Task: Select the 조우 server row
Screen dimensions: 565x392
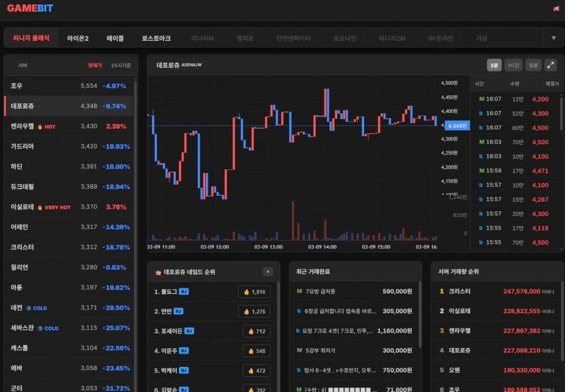Action: (x=68, y=86)
